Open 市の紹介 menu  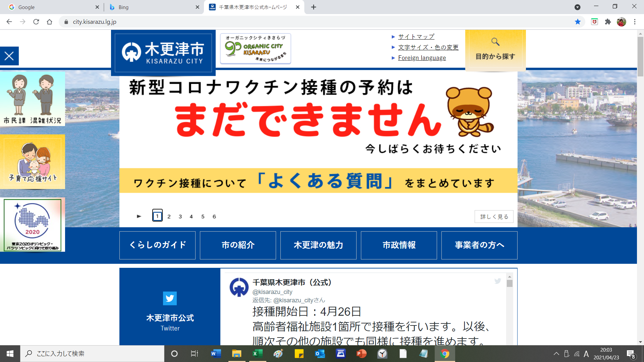click(x=238, y=245)
